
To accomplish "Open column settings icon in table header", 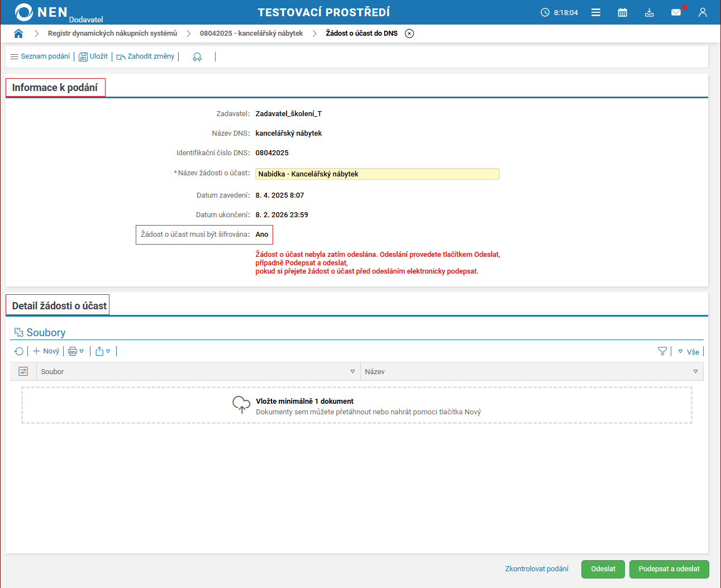I will 23,371.
